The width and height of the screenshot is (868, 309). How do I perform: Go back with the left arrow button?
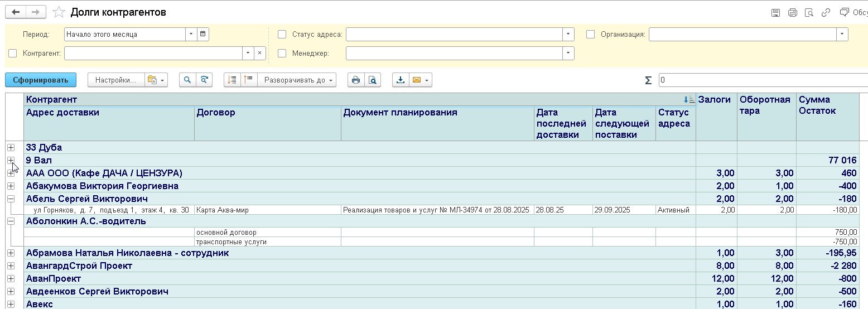point(16,12)
